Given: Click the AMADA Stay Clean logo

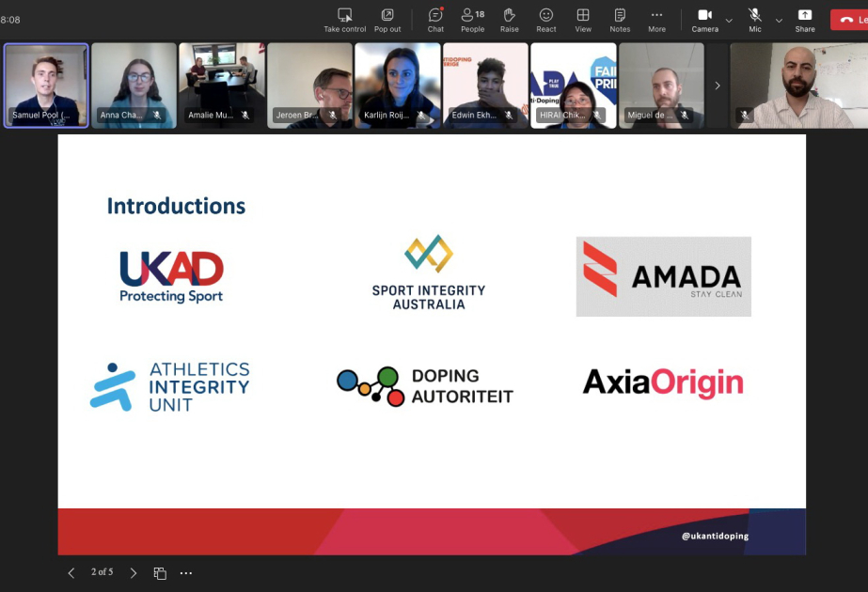Looking at the screenshot, I should coord(663,276).
